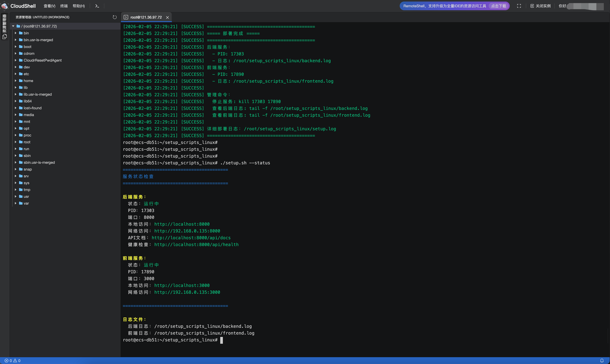Image resolution: width=610 pixels, height=364 pixels.
Task: Open http://localhost:3000 frontend link
Action: pyautogui.click(x=182, y=285)
